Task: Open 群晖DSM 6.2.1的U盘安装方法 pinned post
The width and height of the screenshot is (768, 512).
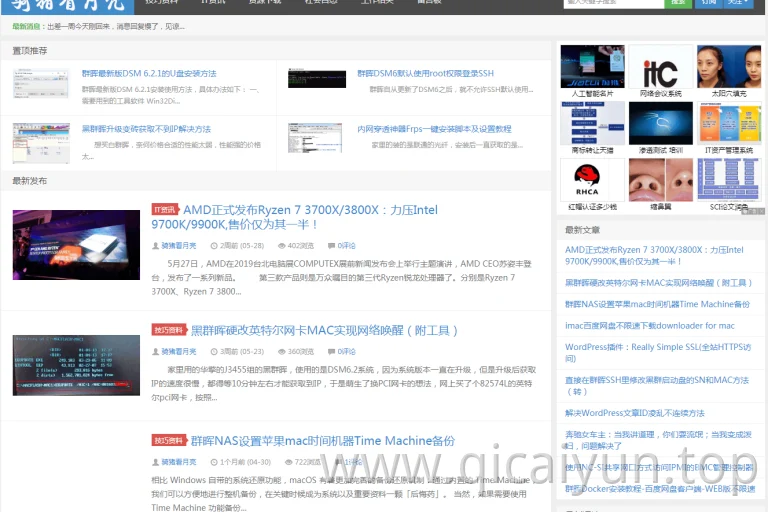Action: point(149,73)
